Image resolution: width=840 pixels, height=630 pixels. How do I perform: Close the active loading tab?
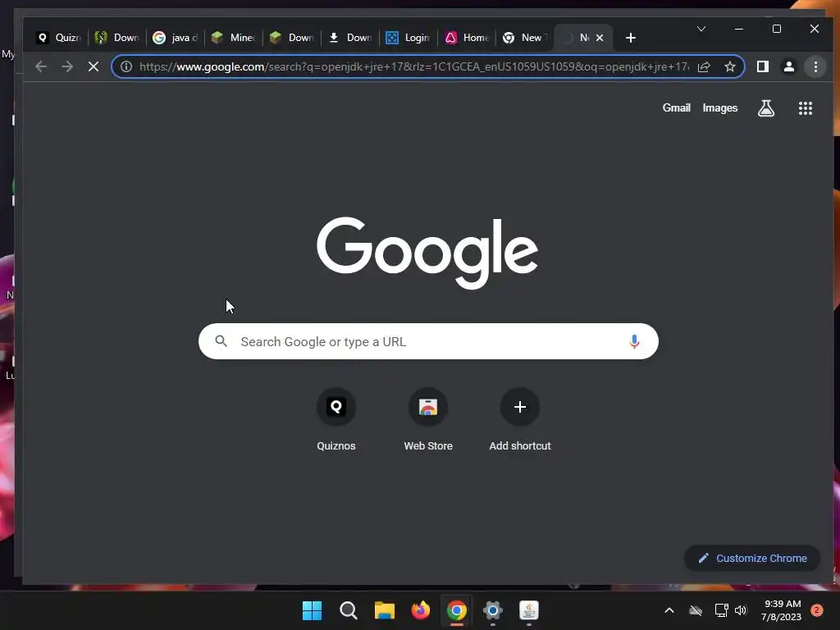coord(600,38)
